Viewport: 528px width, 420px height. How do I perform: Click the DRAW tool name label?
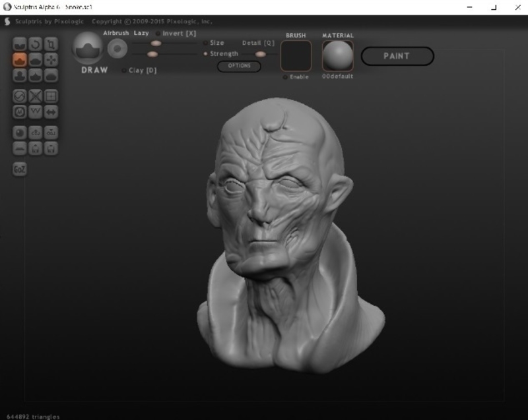coord(94,70)
